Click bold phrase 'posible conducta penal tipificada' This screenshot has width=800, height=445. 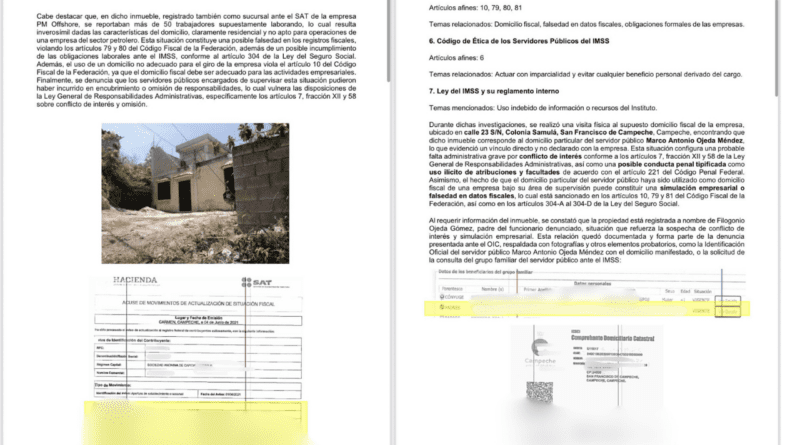pyautogui.click(x=671, y=164)
